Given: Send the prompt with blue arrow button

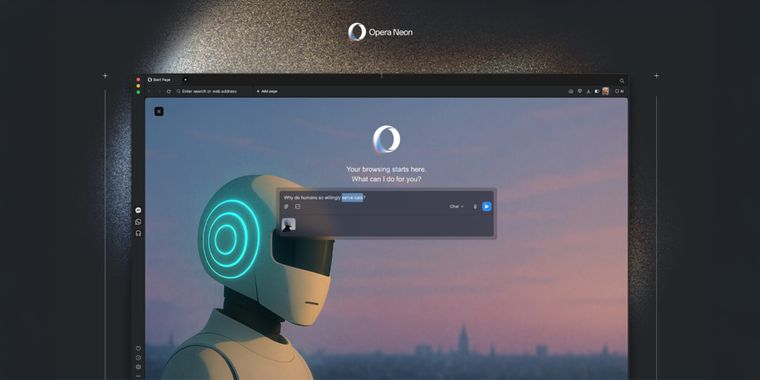Looking at the screenshot, I should [x=487, y=206].
